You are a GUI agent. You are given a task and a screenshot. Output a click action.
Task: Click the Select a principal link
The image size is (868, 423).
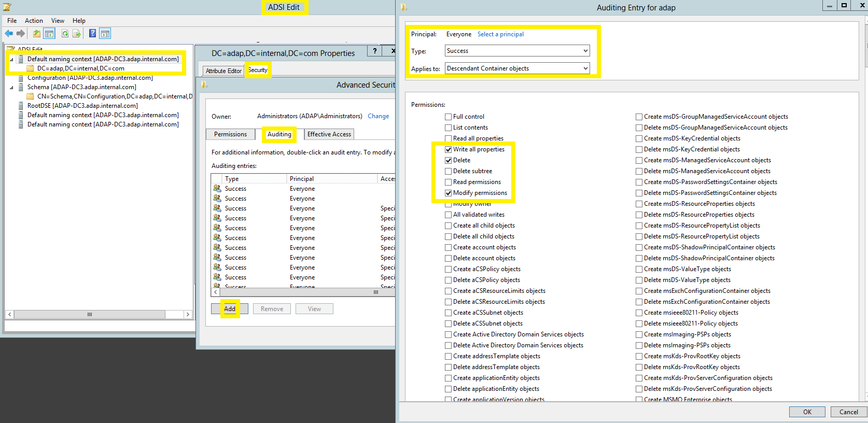tap(500, 34)
